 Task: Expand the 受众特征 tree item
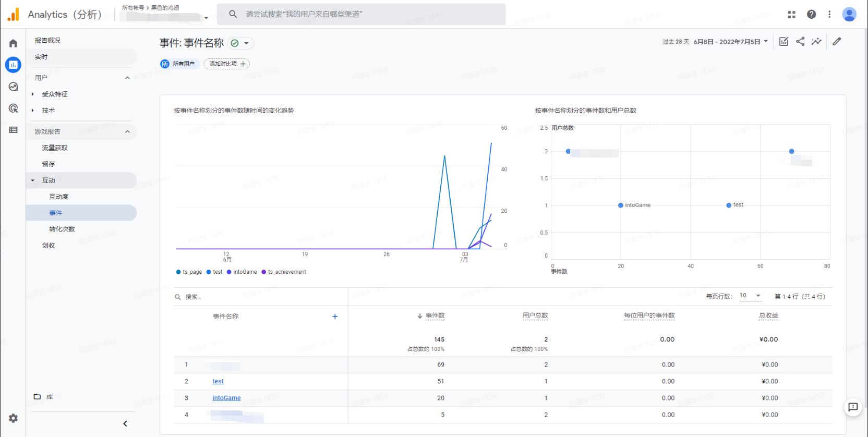tap(33, 94)
